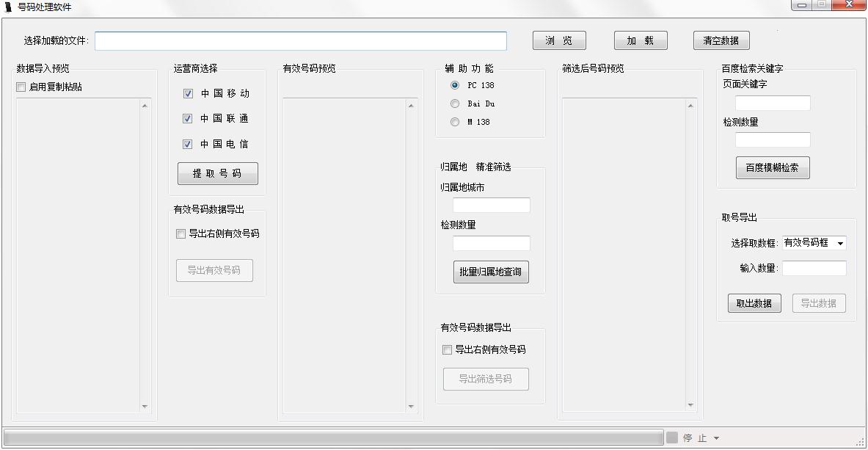Image resolution: width=868 pixels, height=450 pixels.
Task: Click the 加载 load button
Action: click(641, 40)
